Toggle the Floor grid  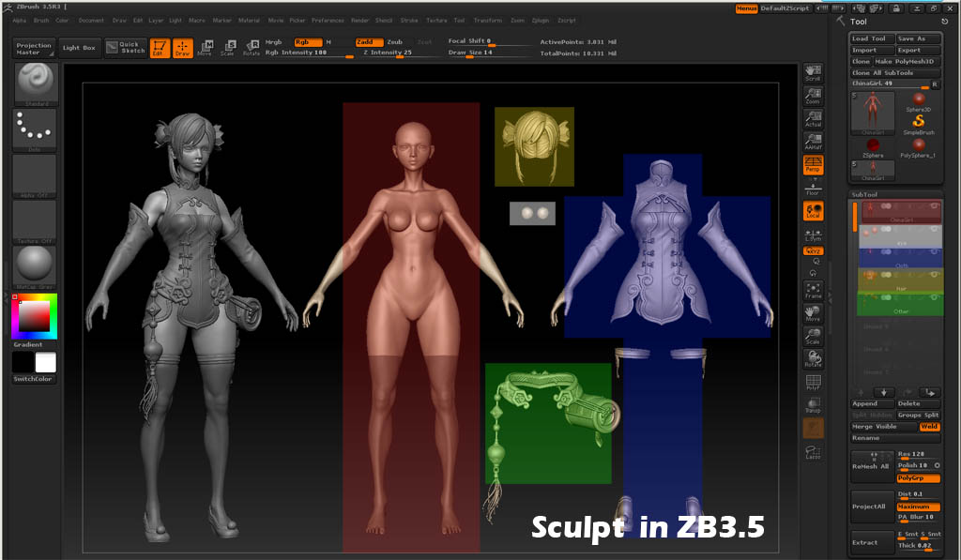[x=814, y=189]
